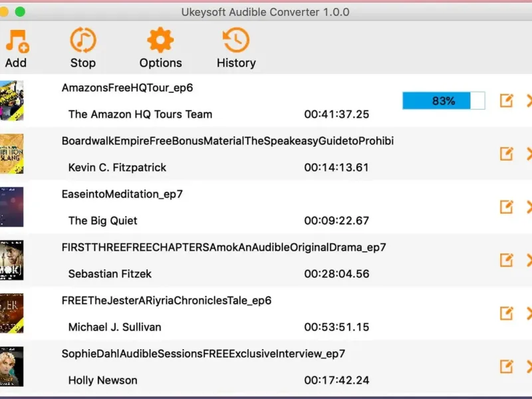Remove the SophieDahl interview item
The width and height of the screenshot is (532, 399).
click(529, 367)
